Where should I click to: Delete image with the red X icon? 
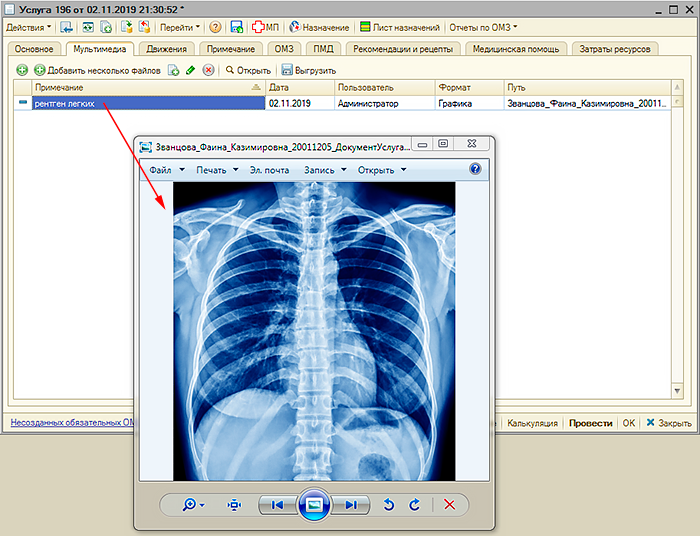pyautogui.click(x=449, y=506)
